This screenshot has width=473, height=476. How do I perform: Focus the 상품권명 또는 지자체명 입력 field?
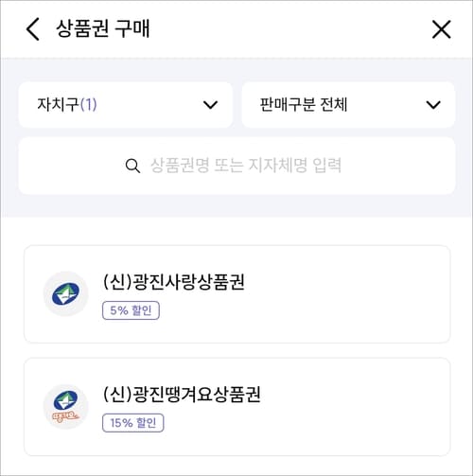[236, 166]
